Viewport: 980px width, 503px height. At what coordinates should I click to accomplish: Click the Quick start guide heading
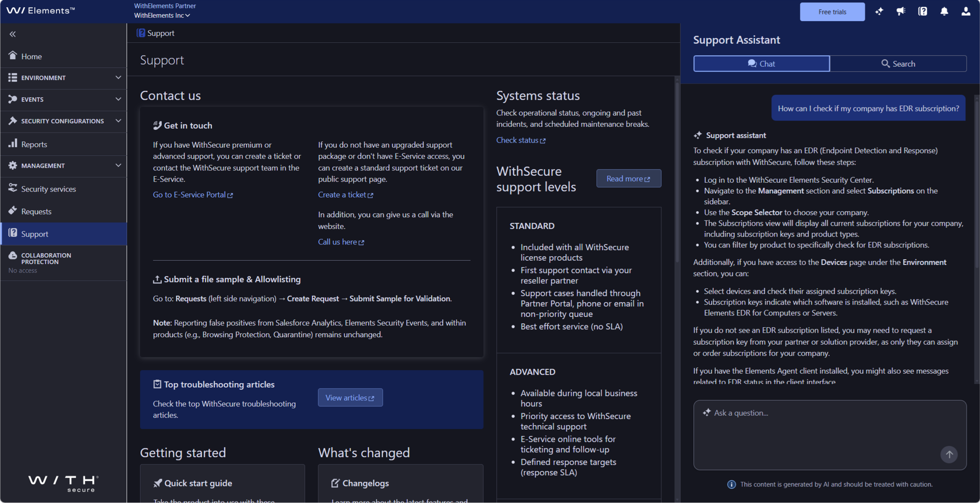(x=198, y=483)
